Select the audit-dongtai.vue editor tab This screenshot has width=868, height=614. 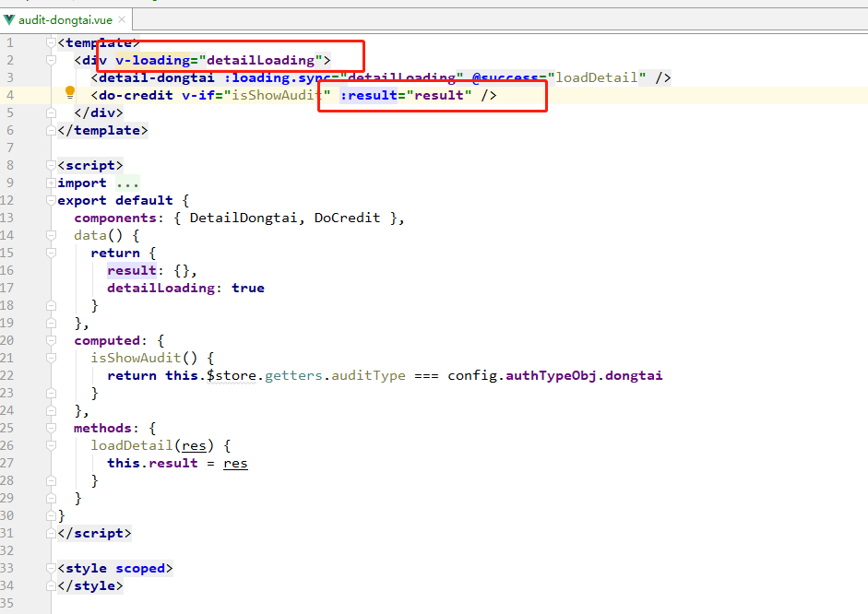click(65, 20)
